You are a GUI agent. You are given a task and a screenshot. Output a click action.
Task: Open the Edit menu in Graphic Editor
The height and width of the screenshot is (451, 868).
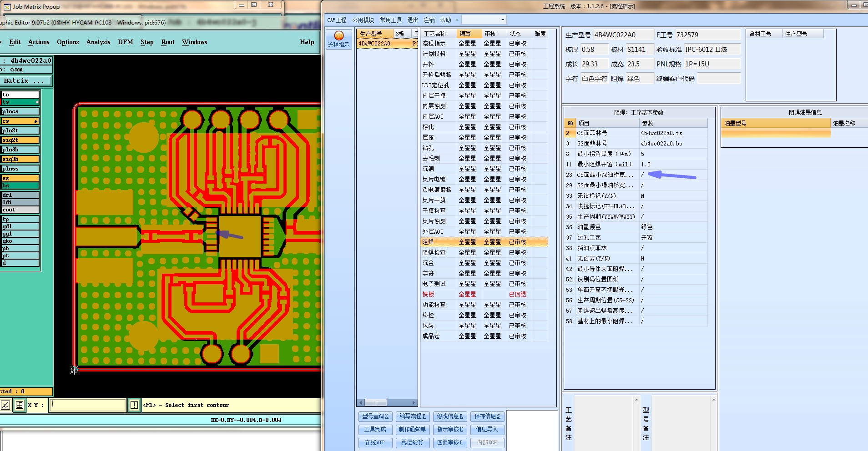click(15, 42)
